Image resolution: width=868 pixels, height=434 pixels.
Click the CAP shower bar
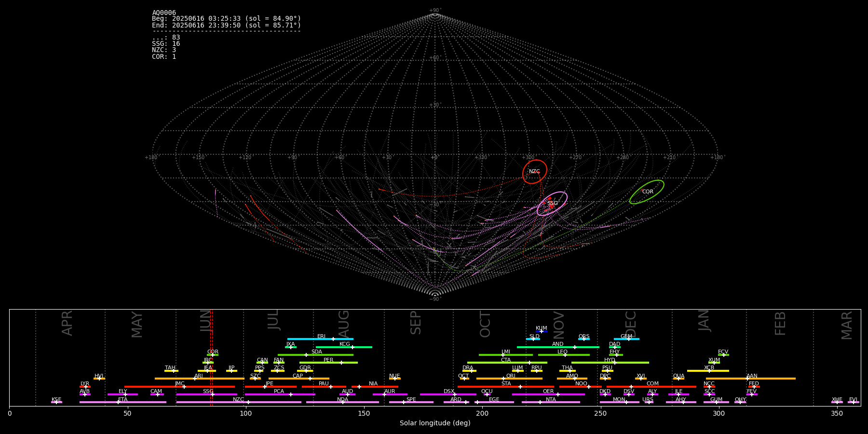click(299, 379)
